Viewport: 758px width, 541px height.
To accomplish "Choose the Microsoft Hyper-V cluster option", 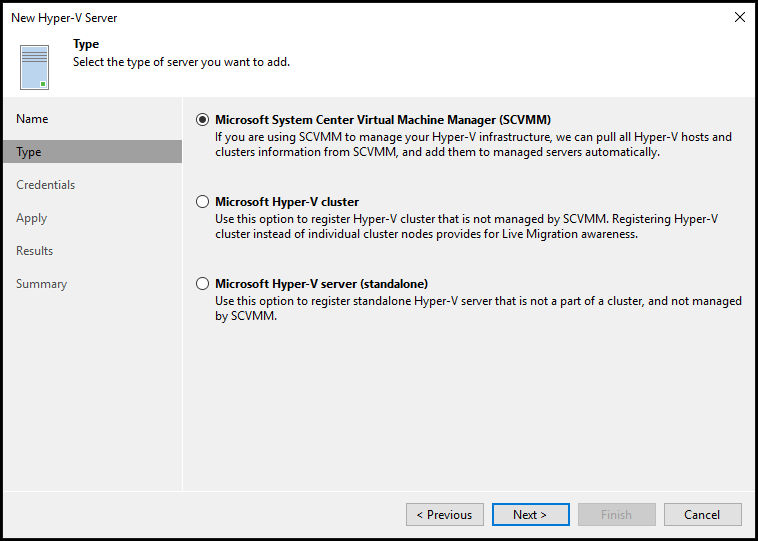I will point(203,202).
